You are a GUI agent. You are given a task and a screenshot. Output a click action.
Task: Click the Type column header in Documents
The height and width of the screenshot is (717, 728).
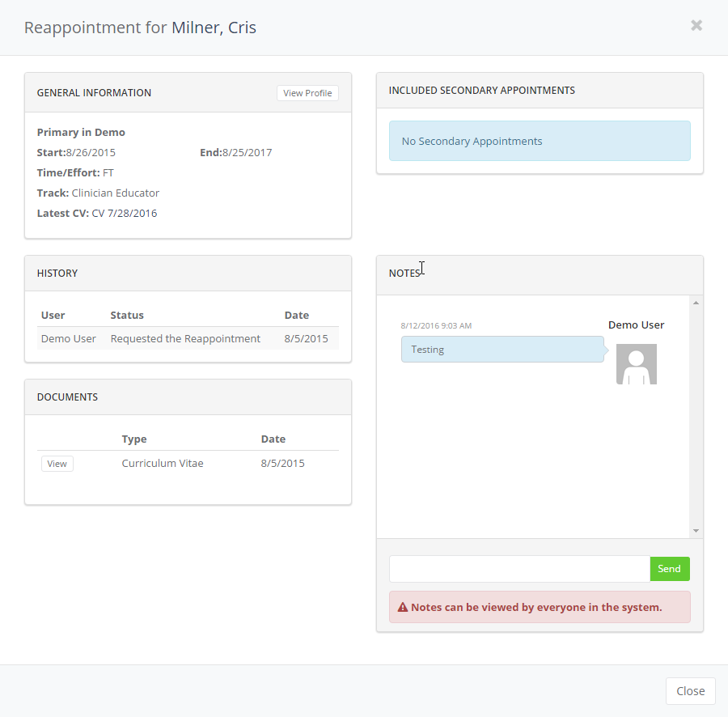pos(134,439)
